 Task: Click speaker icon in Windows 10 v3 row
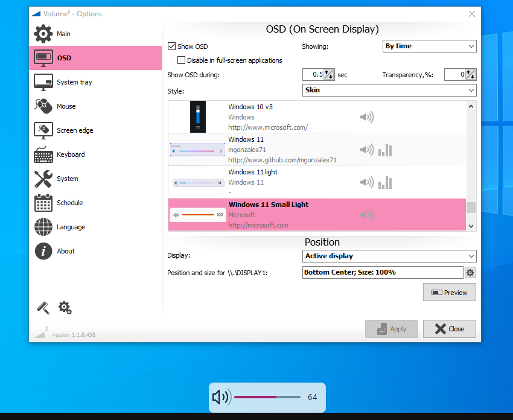point(367,117)
